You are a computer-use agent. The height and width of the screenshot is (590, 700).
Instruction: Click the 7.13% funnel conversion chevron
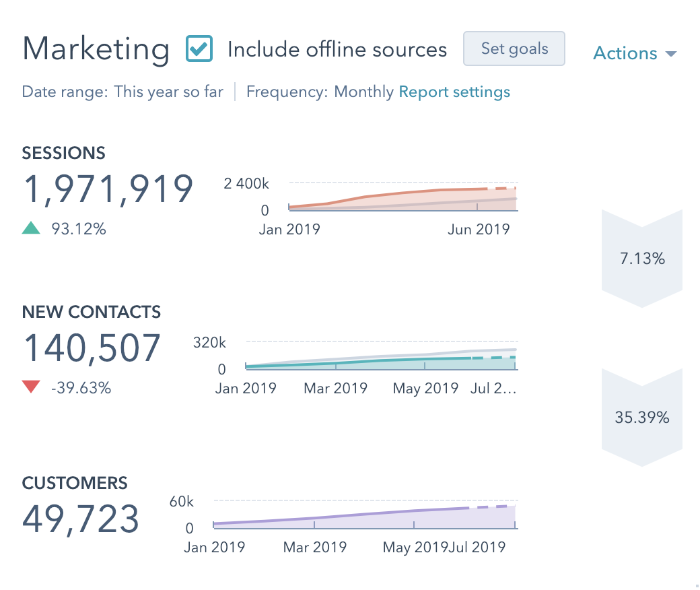pos(641,258)
